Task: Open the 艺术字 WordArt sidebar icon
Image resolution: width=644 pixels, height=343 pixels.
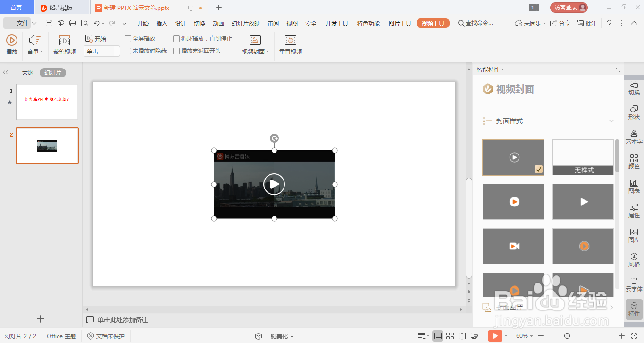Action: point(634,137)
